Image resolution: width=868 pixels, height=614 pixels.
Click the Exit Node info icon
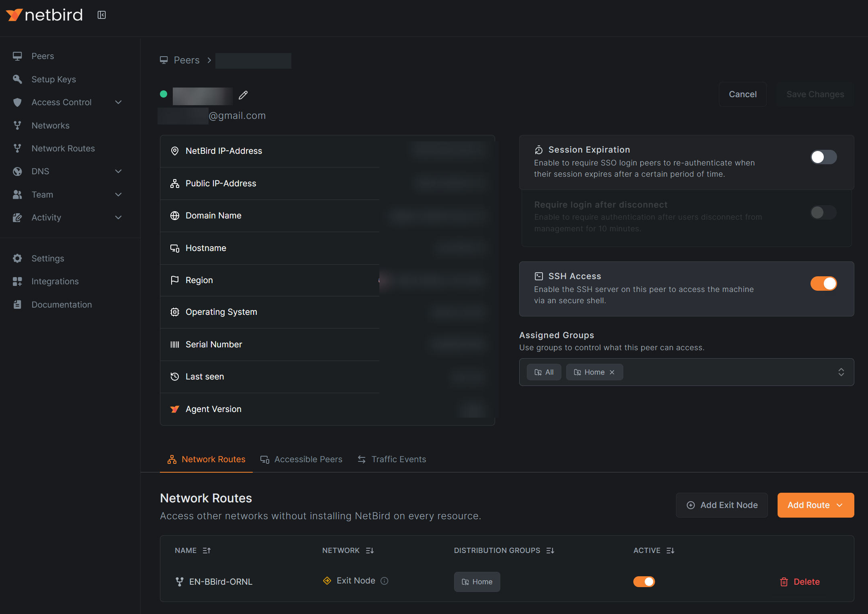(385, 581)
